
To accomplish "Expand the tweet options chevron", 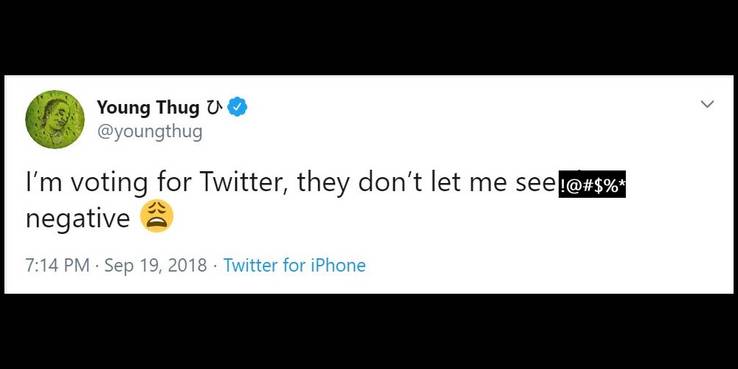I will tap(707, 104).
